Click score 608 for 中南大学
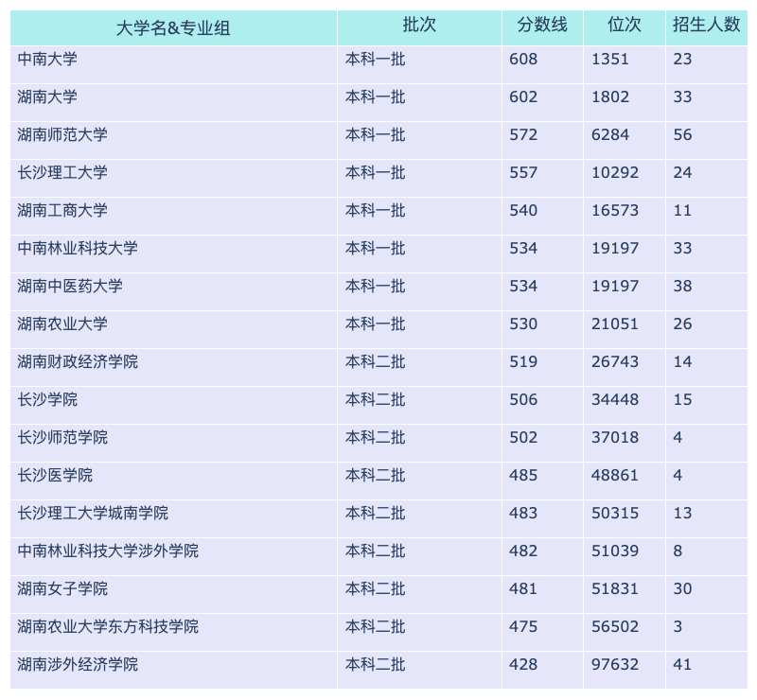The width and height of the screenshot is (757, 700). [x=523, y=59]
